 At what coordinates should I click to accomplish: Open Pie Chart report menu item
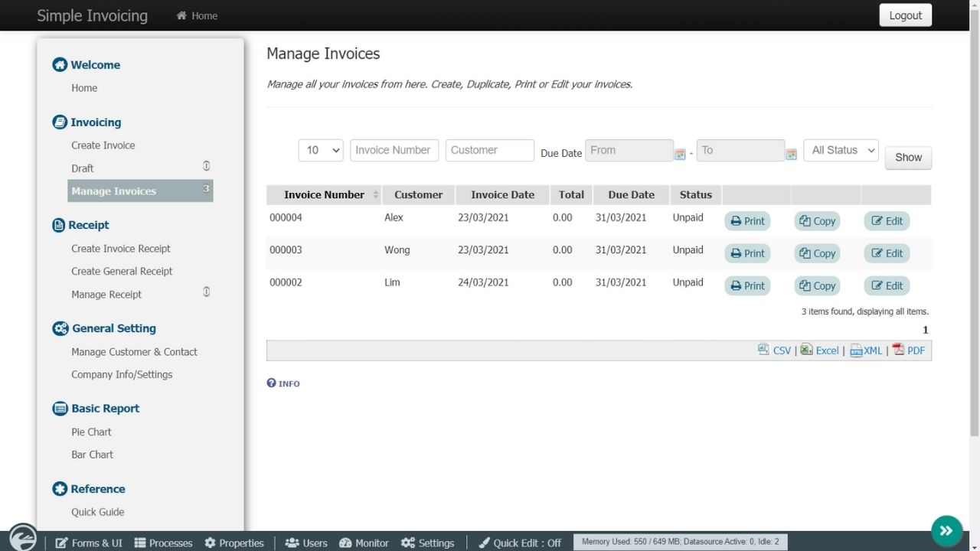click(91, 432)
